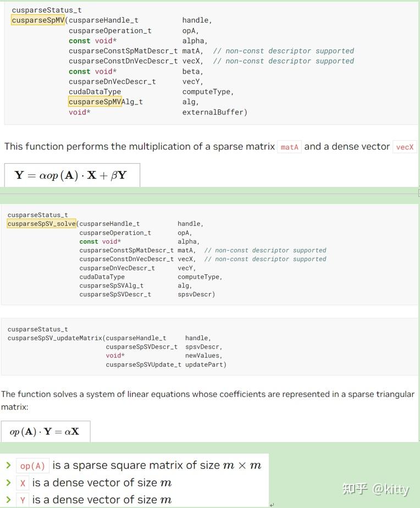
Task: Expand the X dense vector chevron
Action: pos(8,482)
